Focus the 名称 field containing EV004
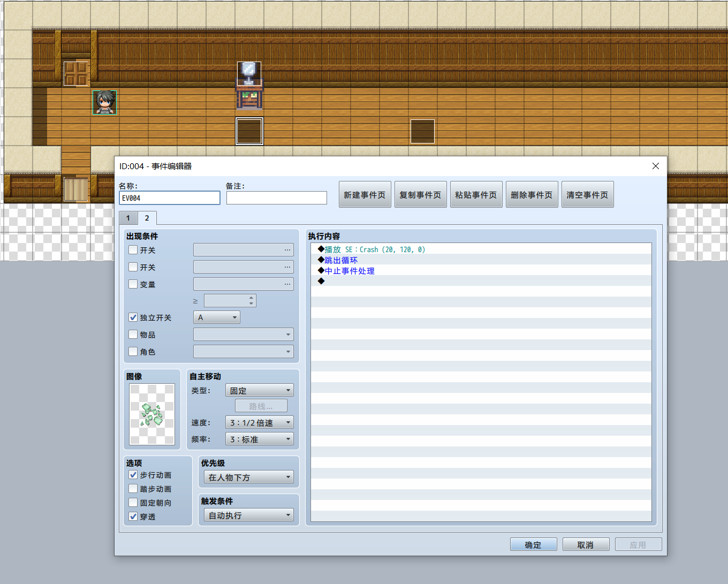728x584 pixels. (170, 198)
